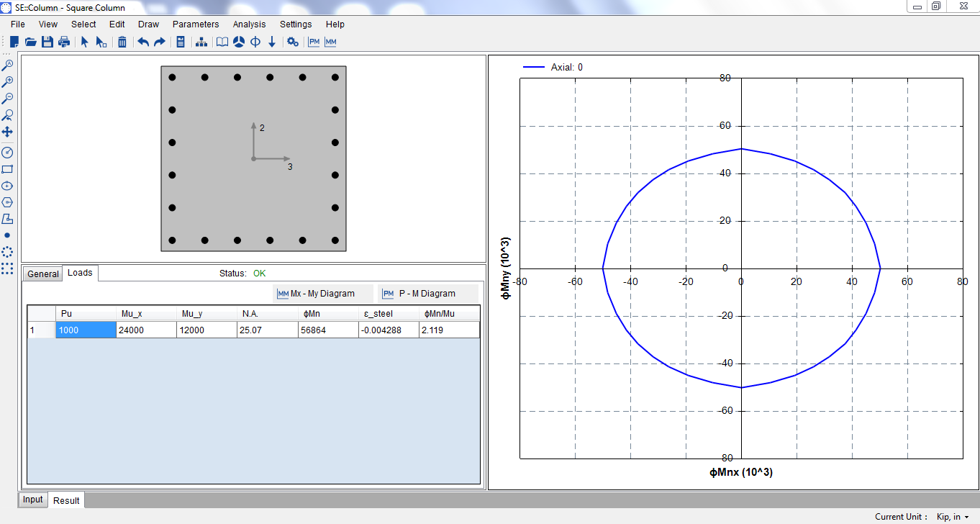Select the draw rectangle section tool
This screenshot has width=980, height=524.
pos(7,169)
